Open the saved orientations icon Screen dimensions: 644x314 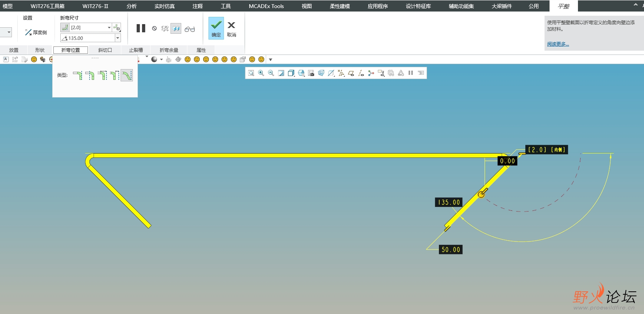[301, 73]
